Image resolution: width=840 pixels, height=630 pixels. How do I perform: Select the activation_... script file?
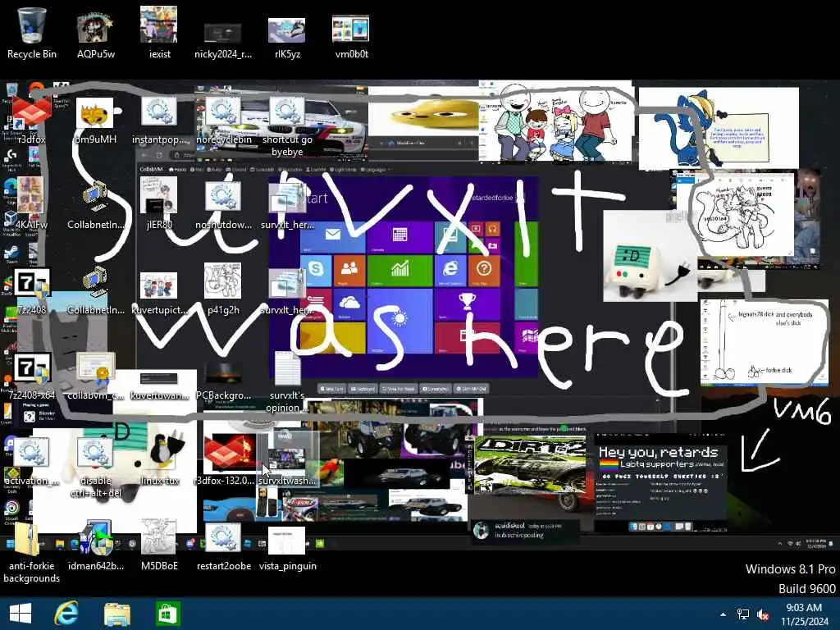(32, 461)
